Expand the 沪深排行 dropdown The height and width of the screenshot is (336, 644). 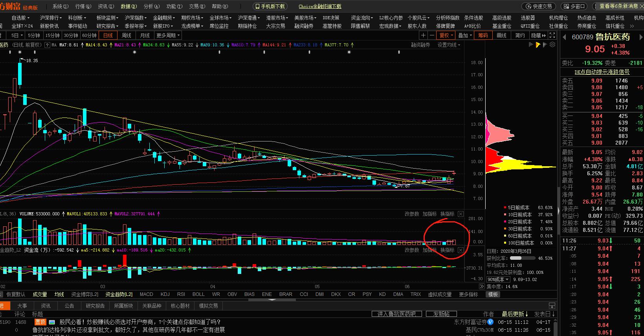tap(51, 18)
